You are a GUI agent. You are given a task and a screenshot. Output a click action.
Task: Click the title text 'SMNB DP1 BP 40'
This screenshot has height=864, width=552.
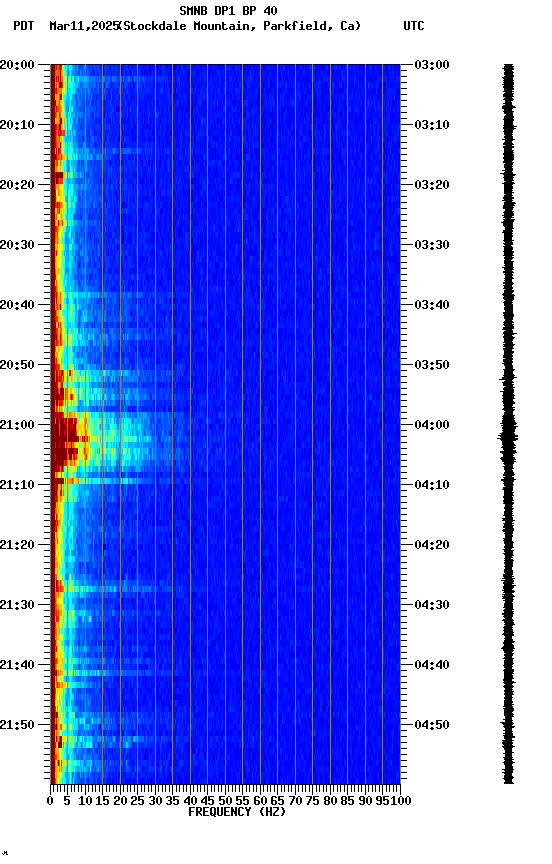click(x=228, y=10)
